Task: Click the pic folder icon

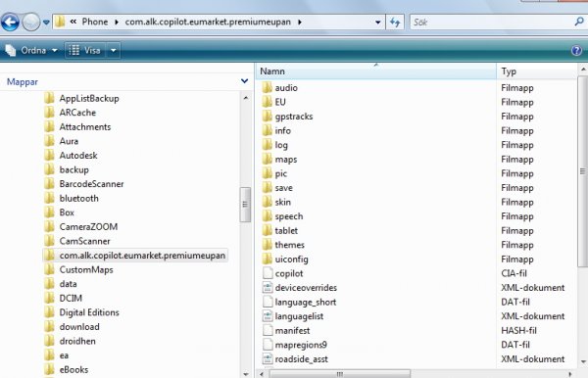Action: [x=267, y=173]
